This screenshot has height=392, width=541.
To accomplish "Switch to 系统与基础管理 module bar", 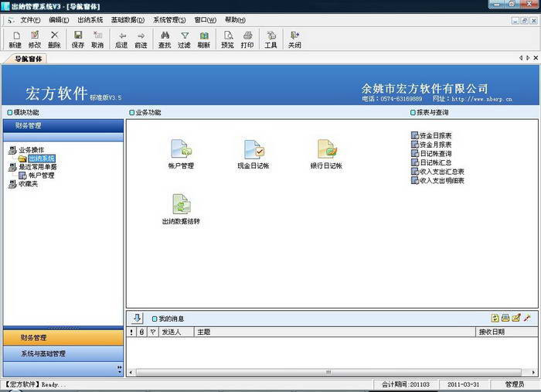I will (63, 353).
